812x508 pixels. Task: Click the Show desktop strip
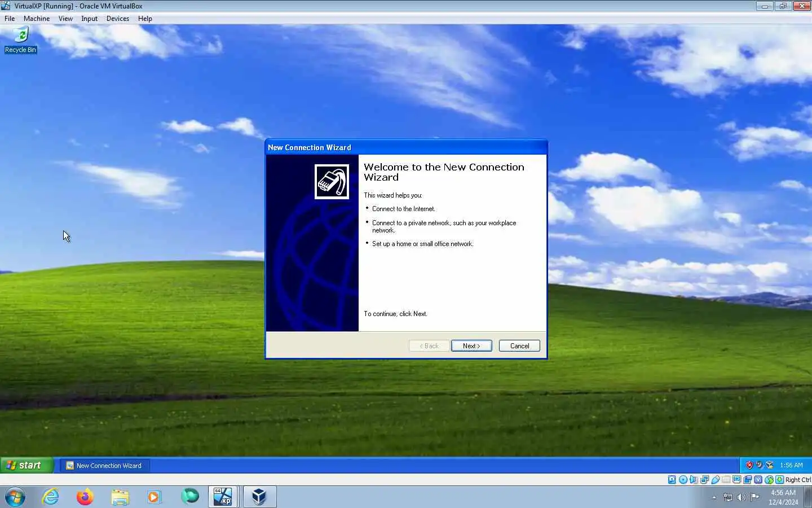(807, 497)
